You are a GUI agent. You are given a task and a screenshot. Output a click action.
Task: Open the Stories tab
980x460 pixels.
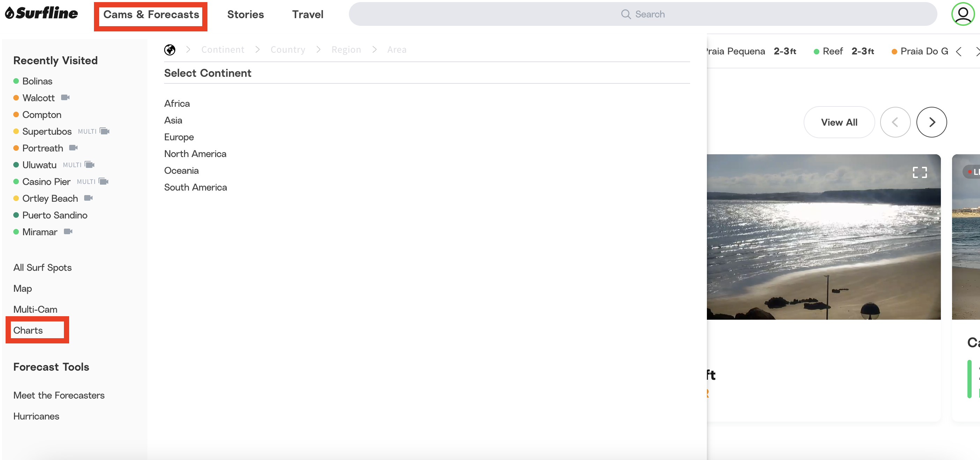pos(246,14)
